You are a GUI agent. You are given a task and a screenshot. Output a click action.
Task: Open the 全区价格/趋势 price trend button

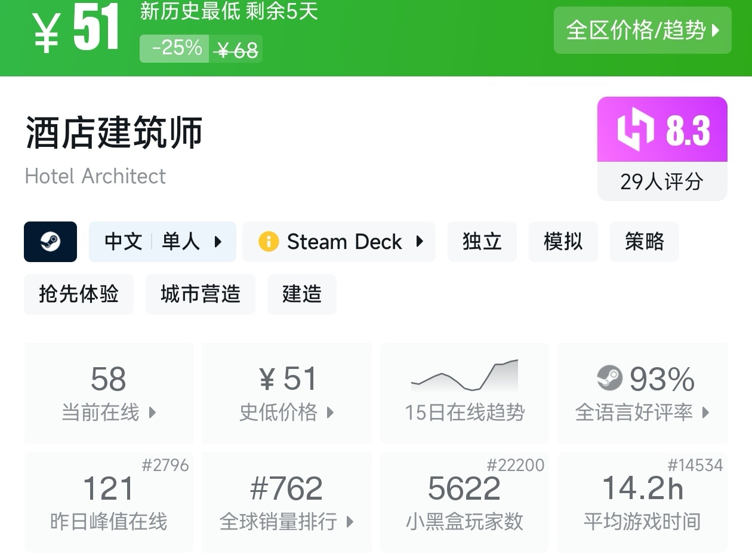(x=642, y=30)
